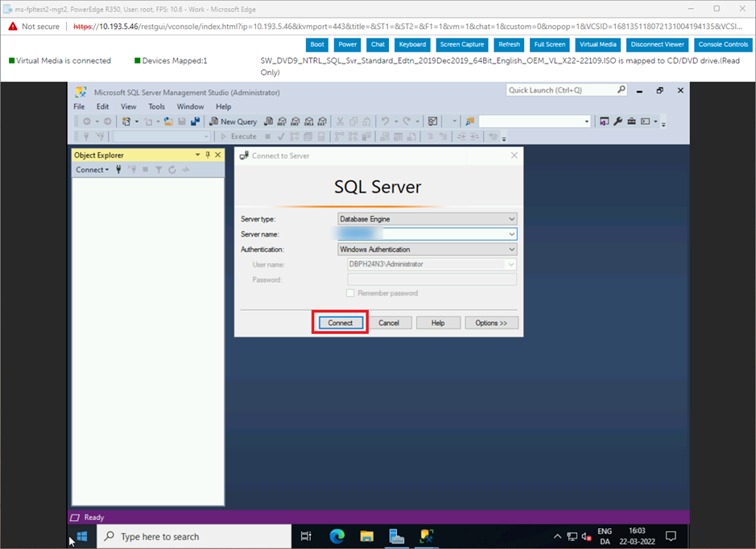Viewport: 756px width, 549px height.
Task: Click the Options >> button
Action: coord(491,323)
